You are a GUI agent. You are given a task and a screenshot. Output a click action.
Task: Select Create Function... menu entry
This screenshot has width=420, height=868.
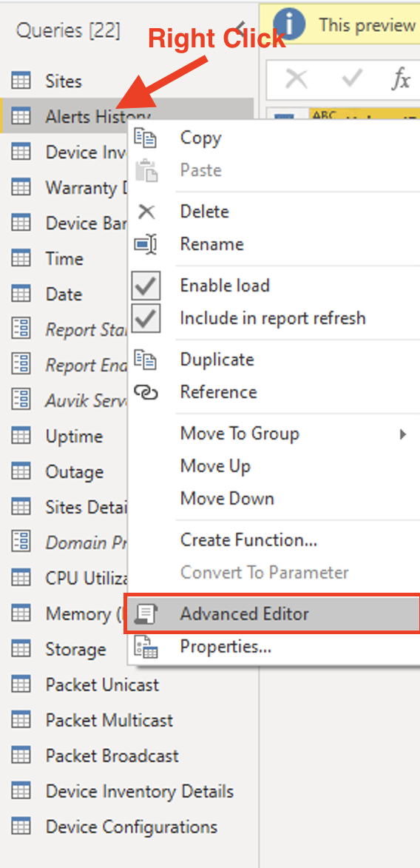point(248,539)
